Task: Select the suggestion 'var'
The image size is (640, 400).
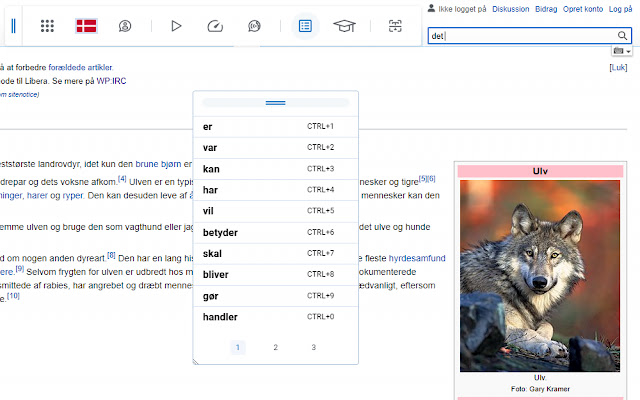Action: click(x=276, y=148)
